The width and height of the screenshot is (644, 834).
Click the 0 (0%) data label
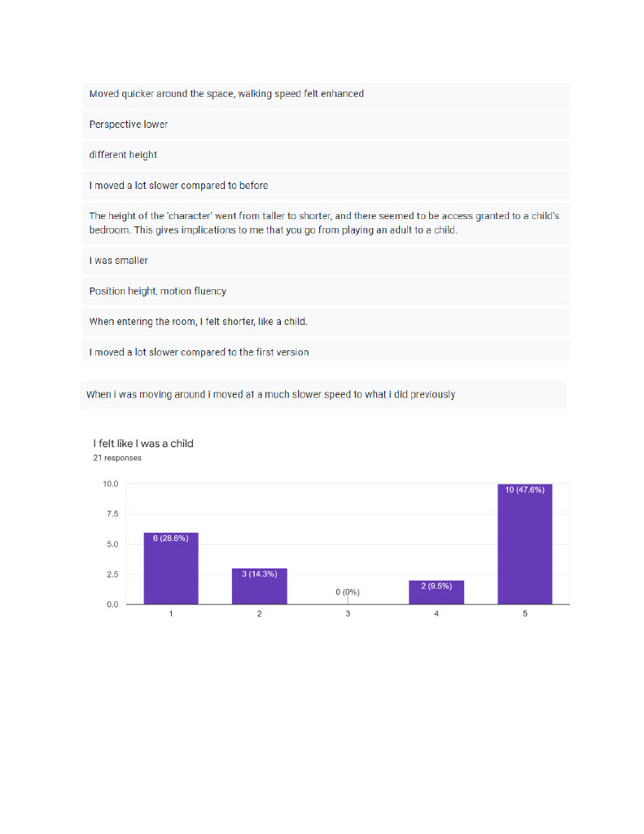click(348, 592)
